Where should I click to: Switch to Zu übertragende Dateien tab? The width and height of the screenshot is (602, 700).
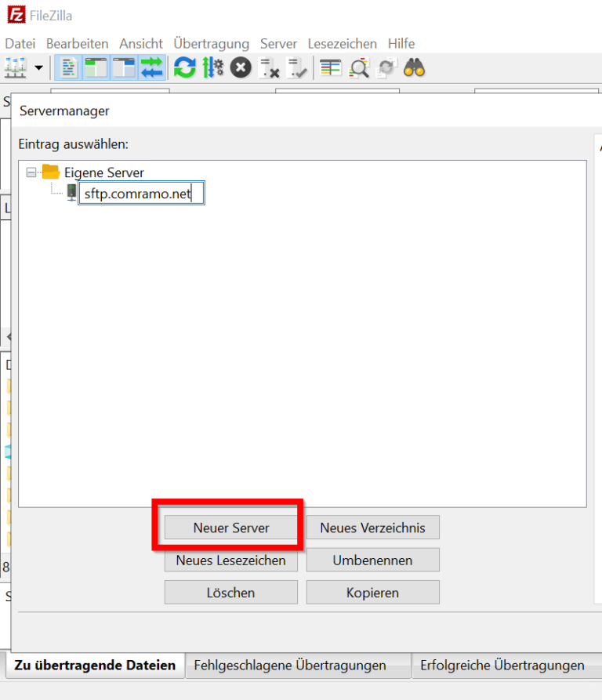click(95, 666)
